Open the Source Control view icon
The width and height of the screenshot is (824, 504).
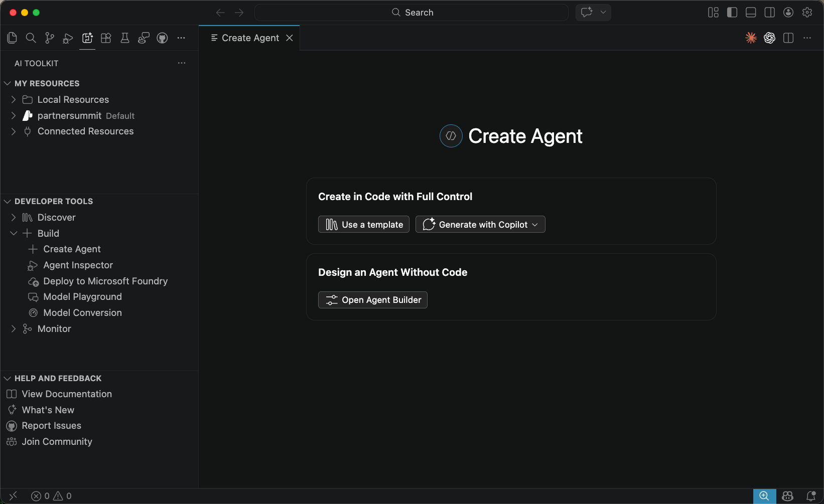click(50, 38)
